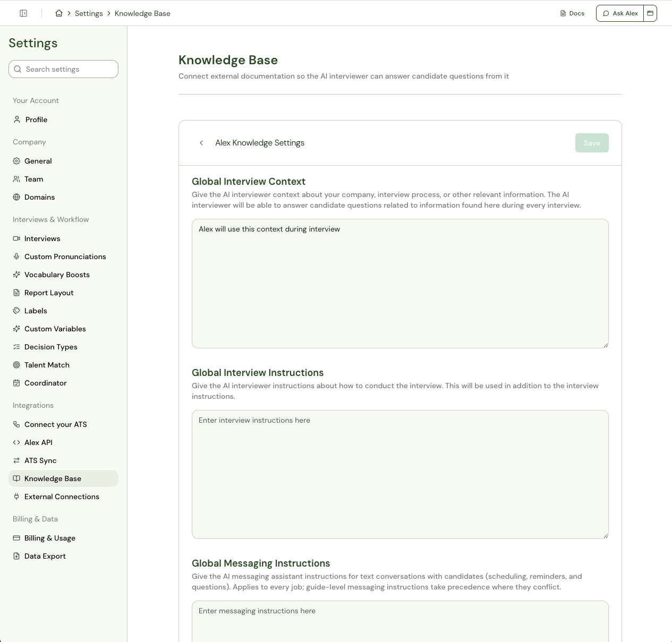
Task: Click into Global Messaging Instructions textarea
Action: click(400, 621)
